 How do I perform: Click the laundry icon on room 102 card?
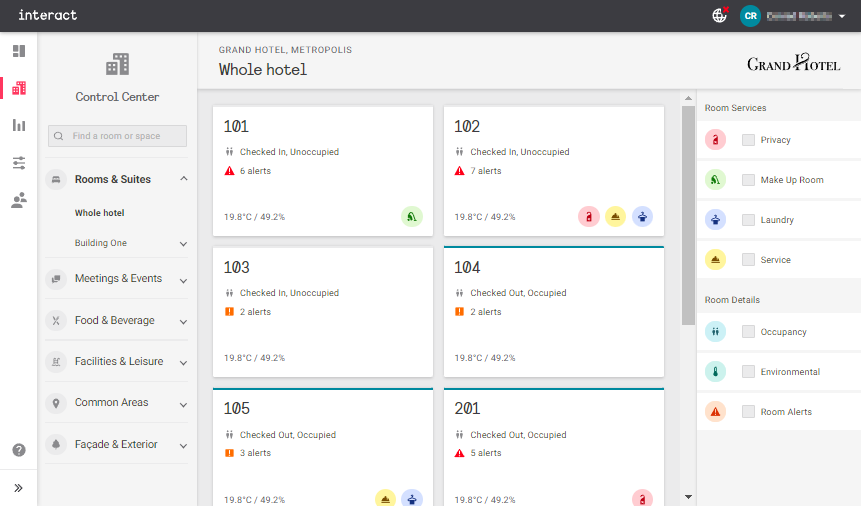click(x=642, y=216)
